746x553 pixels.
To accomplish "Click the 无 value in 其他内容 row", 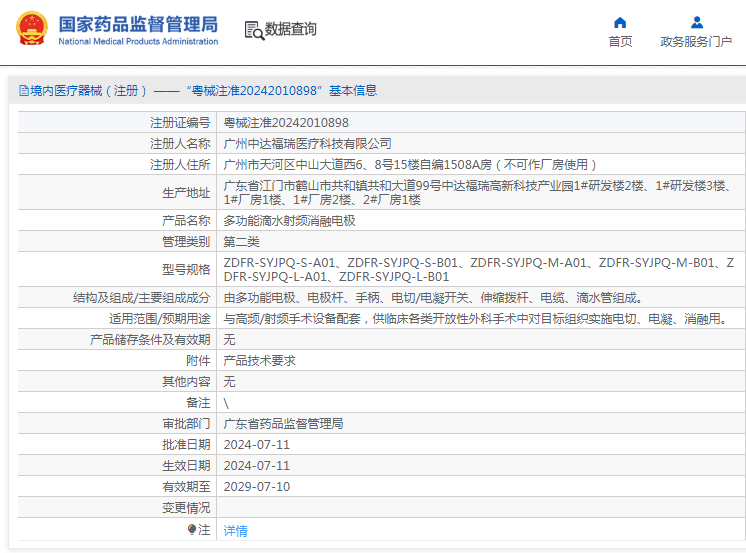I will (x=229, y=382).
